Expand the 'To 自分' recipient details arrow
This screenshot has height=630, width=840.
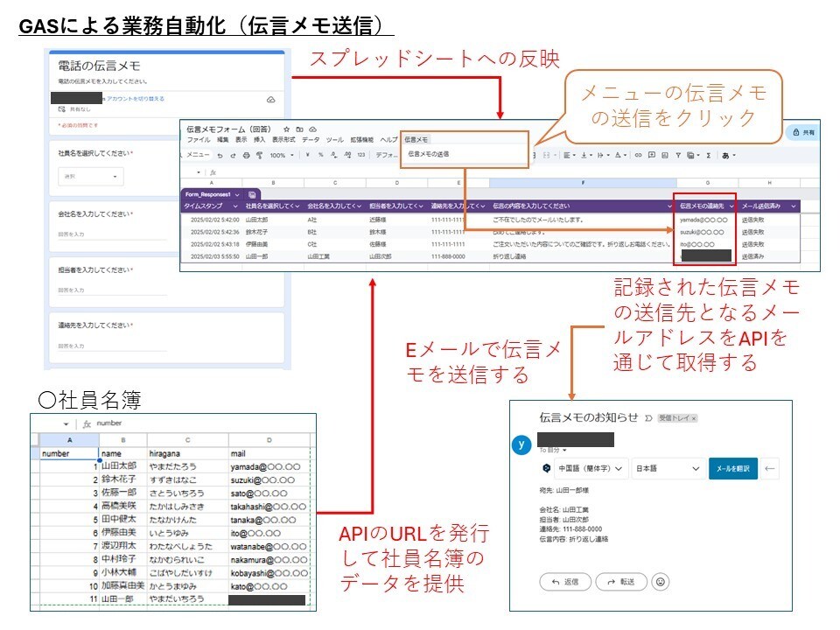coord(564,450)
